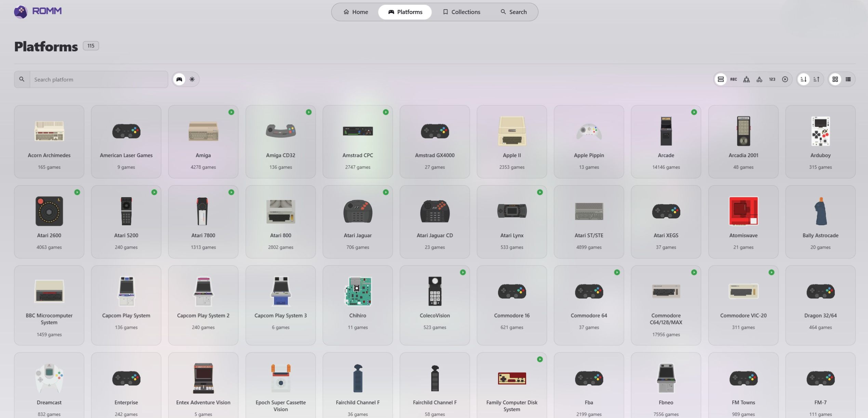Viewport: 868px width, 418px height.
Task: Open the red Atomiswave image
Action: [x=744, y=211]
